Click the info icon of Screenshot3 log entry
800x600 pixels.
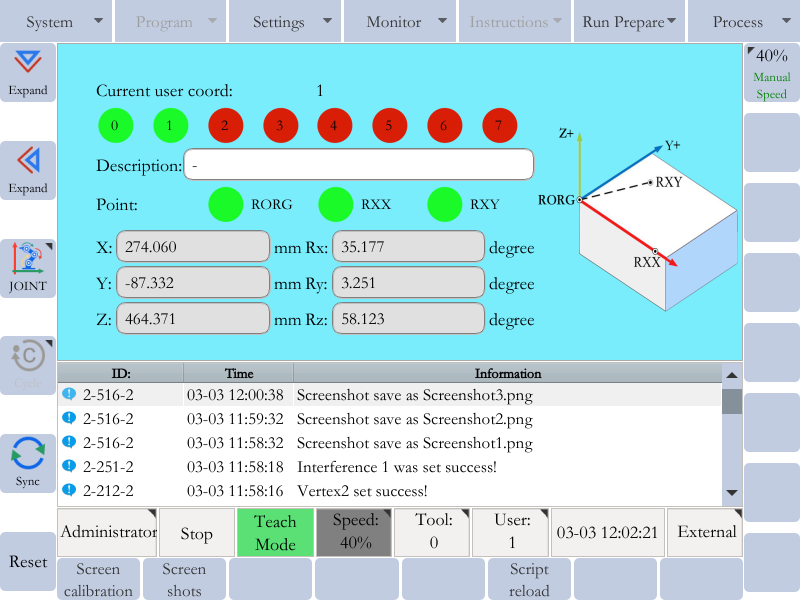pos(69,395)
